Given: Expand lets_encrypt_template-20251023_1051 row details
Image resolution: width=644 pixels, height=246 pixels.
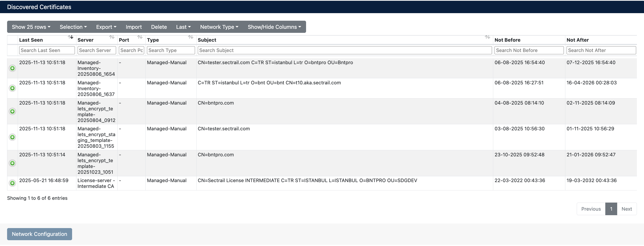Looking at the screenshot, I should 12,163.
